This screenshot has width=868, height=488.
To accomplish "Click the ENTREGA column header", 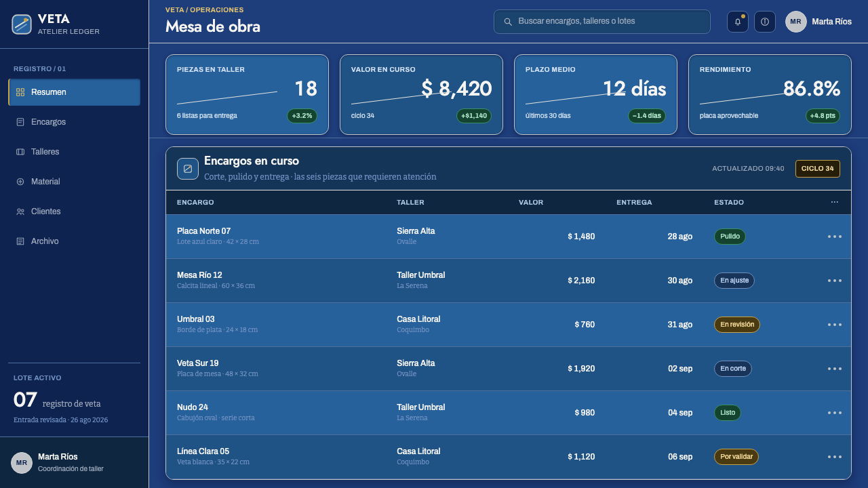I will click(x=634, y=202).
